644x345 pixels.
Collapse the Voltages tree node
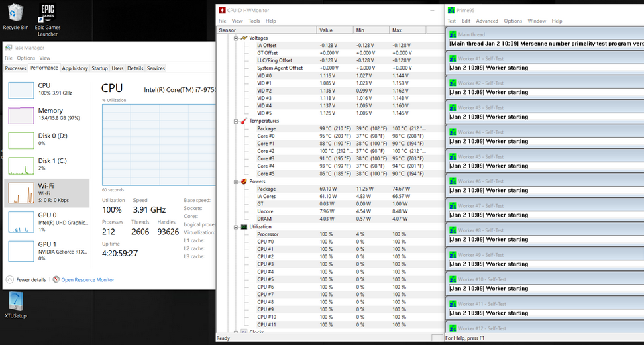[x=235, y=38]
